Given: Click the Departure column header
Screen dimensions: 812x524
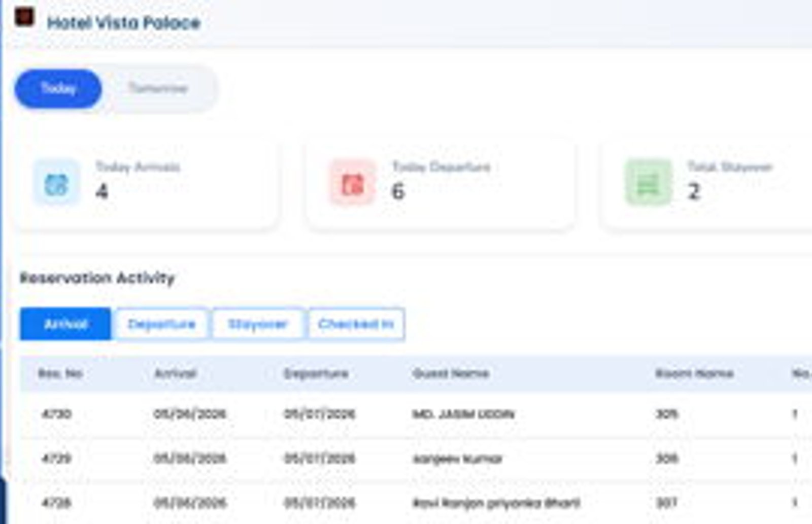Looking at the screenshot, I should click(x=316, y=374).
